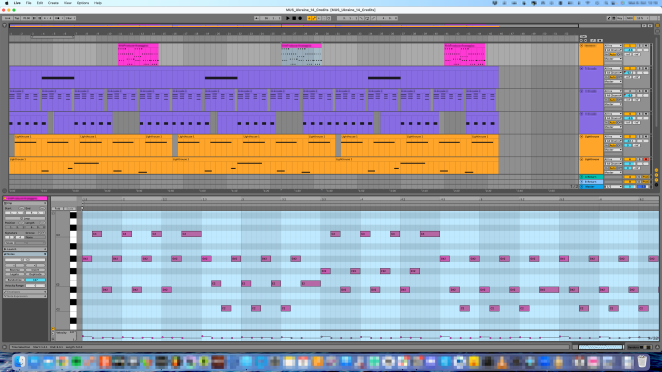Screen dimensions: 662x372
Task: Jump to next locator
Action: pyautogui.click(x=585, y=40)
